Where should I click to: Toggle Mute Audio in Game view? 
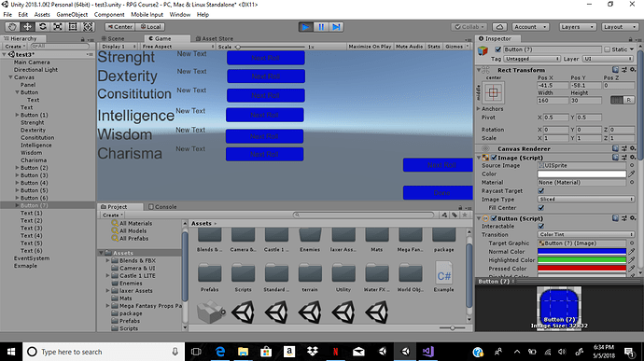409,47
